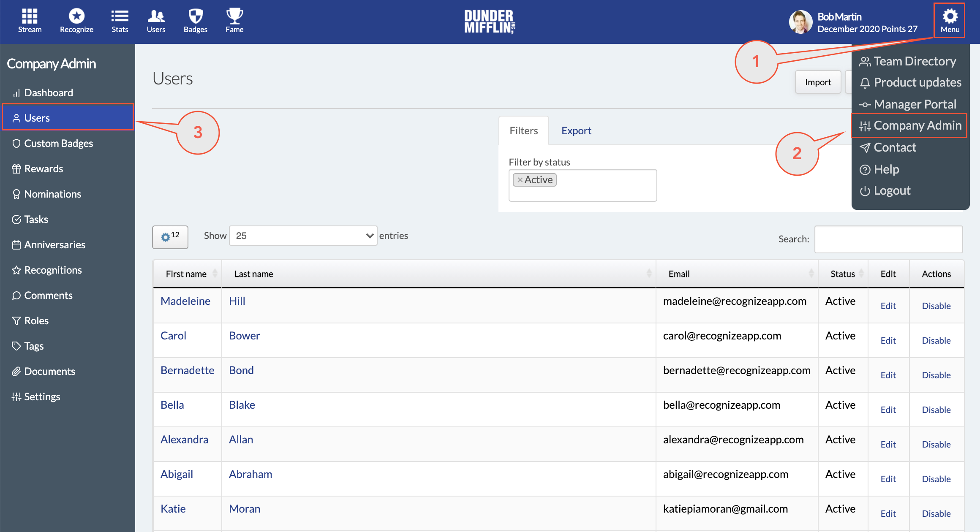980x532 pixels.
Task: Open the Show entries dropdown
Action: (x=303, y=236)
